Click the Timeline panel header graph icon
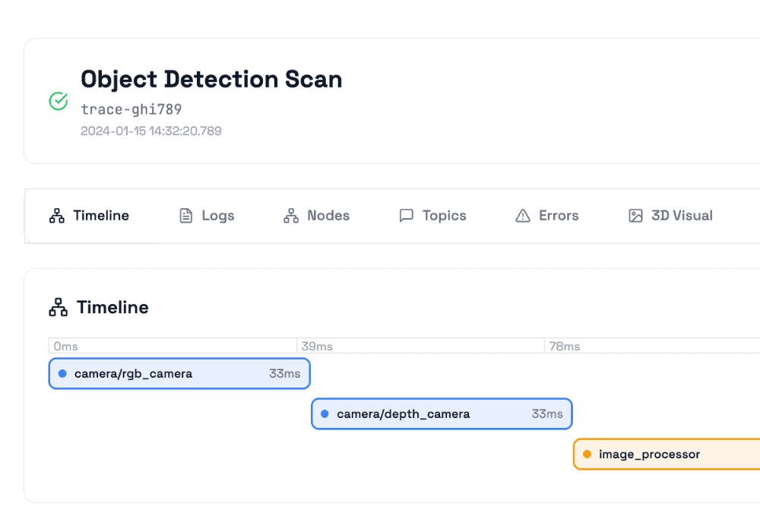This screenshot has width=760, height=532. coord(58,307)
